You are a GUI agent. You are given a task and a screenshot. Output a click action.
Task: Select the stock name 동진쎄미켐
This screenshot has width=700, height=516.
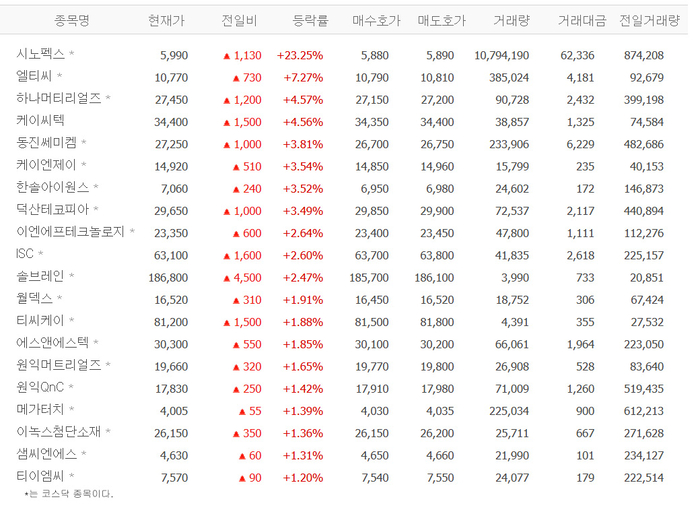tap(47, 143)
